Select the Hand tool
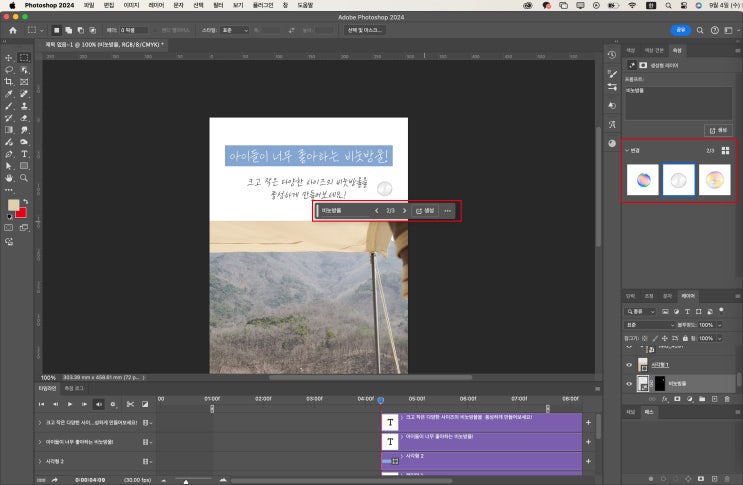The image size is (743, 485). (x=10, y=178)
